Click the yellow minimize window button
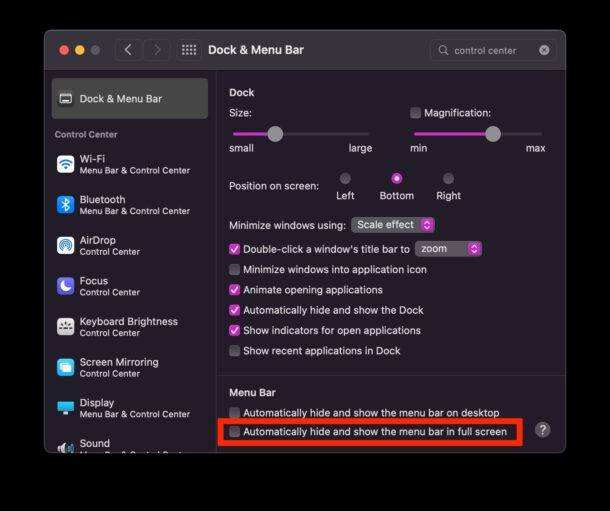The image size is (610, 511). pyautogui.click(x=80, y=50)
